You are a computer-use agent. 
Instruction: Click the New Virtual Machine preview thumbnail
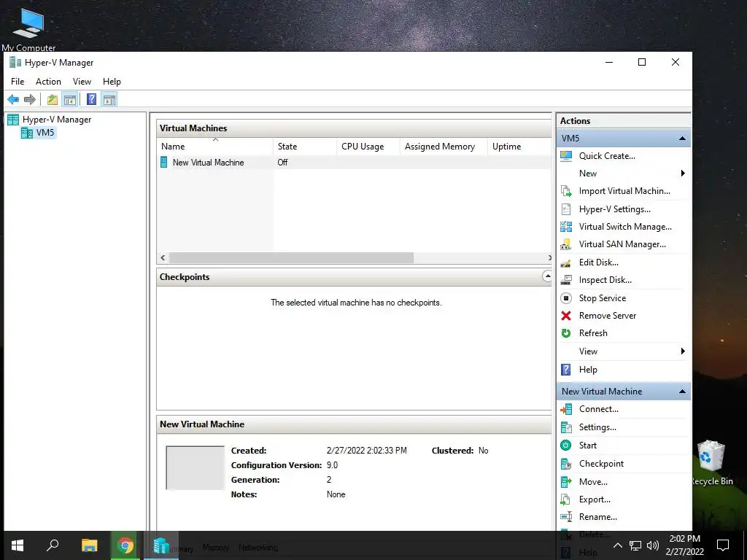tap(195, 467)
